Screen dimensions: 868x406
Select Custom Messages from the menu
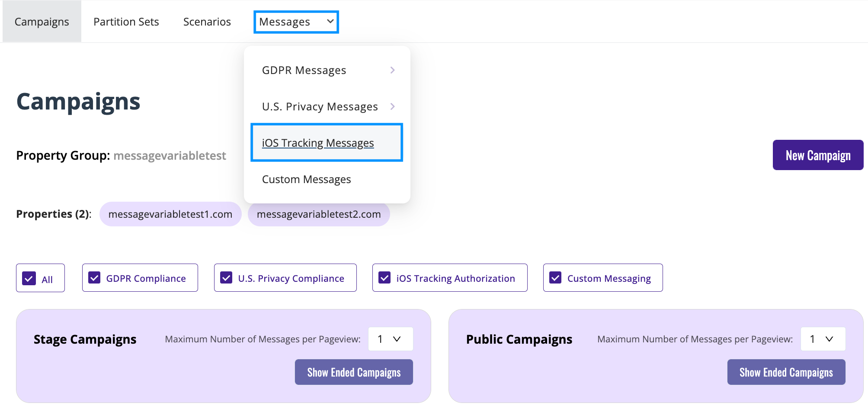(306, 179)
